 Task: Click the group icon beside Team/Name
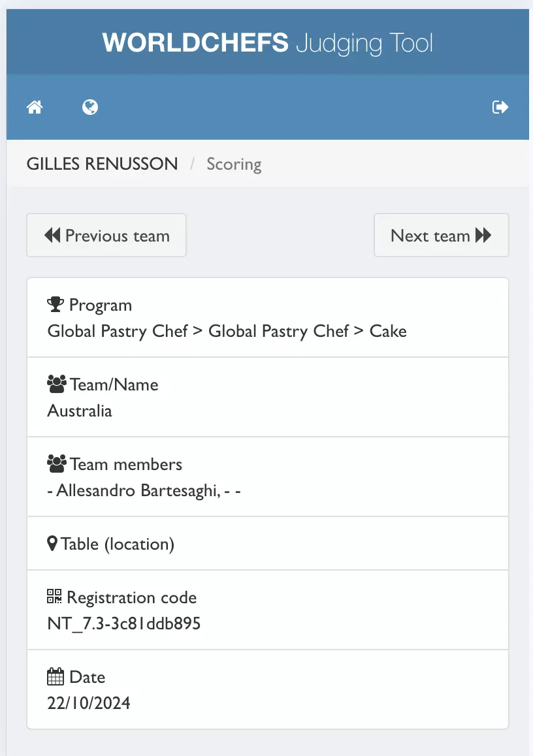(x=57, y=385)
